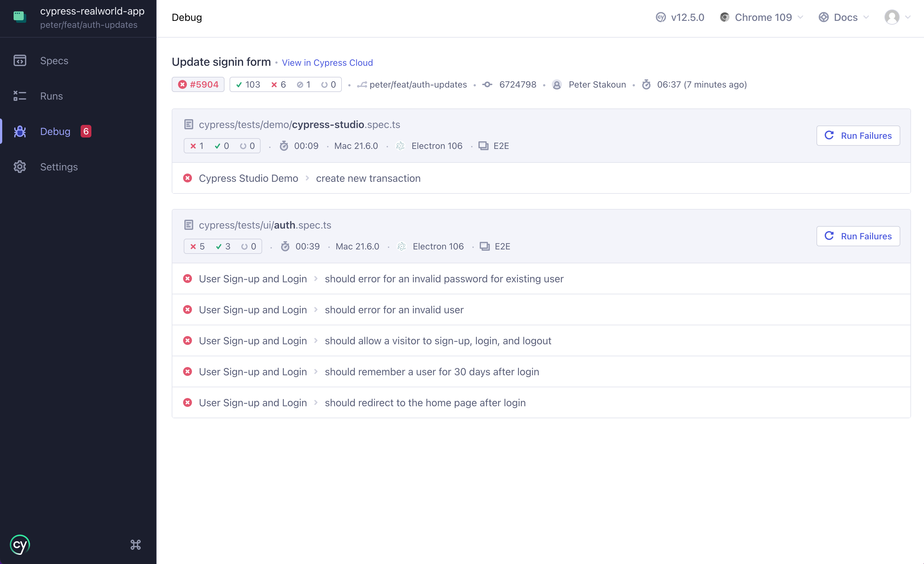Click Run Failures for auth.spec.ts
This screenshot has height=564, width=924.
858,236
